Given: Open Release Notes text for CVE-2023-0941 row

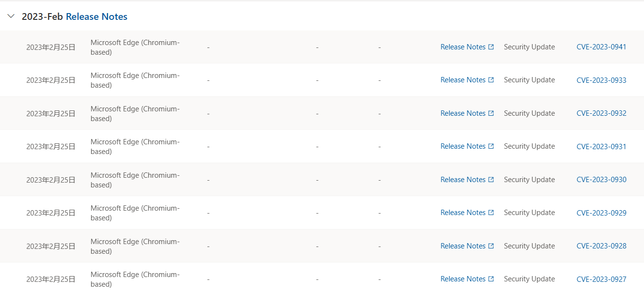Looking at the screenshot, I should (463, 47).
